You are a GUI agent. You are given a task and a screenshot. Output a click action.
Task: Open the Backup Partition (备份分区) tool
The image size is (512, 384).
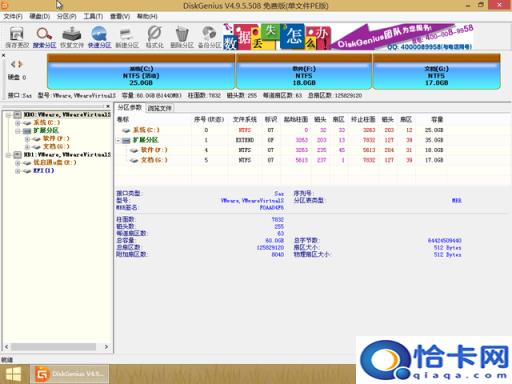209,37
